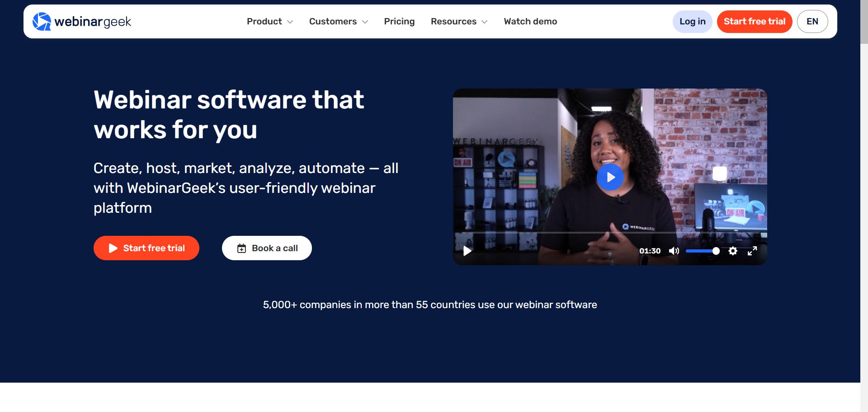Click Start free trial in header
868x412 pixels.
(x=755, y=22)
